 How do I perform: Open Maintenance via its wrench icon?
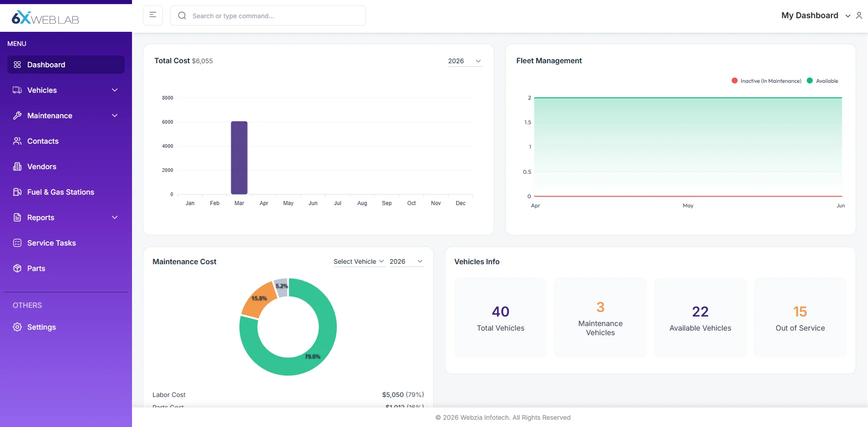[17, 116]
